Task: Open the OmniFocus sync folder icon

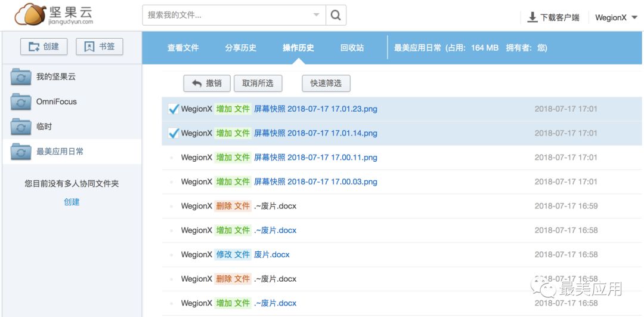Action: click(x=20, y=101)
